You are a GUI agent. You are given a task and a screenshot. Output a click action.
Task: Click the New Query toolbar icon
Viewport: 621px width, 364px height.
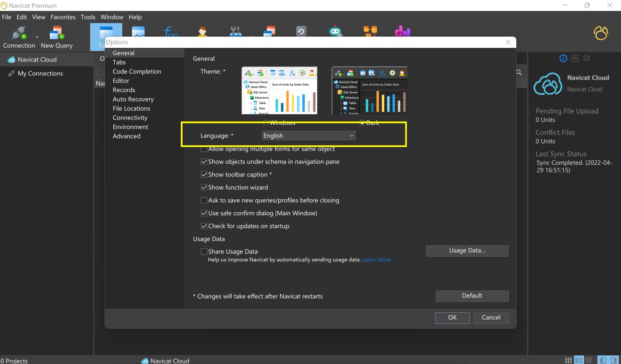pos(56,33)
